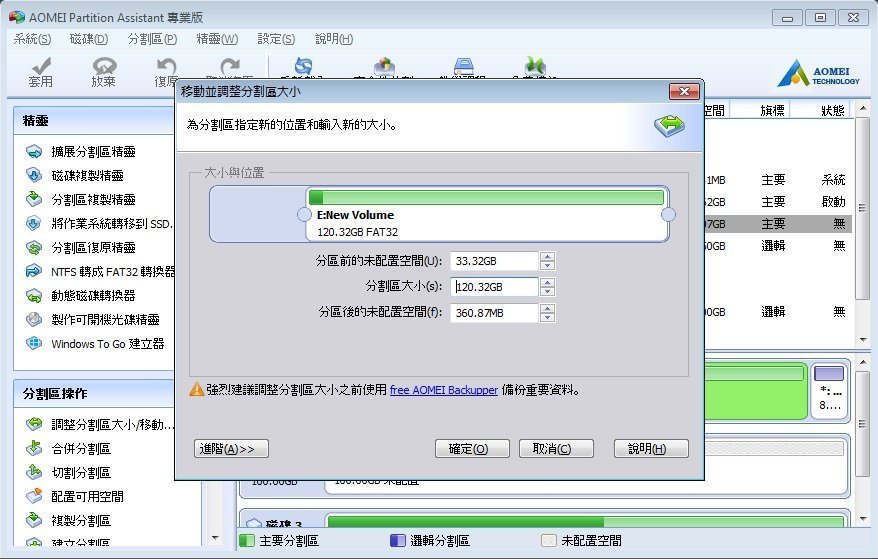Close the 移動並調整分割區大小 dialog
878x559 pixels.
[x=684, y=91]
